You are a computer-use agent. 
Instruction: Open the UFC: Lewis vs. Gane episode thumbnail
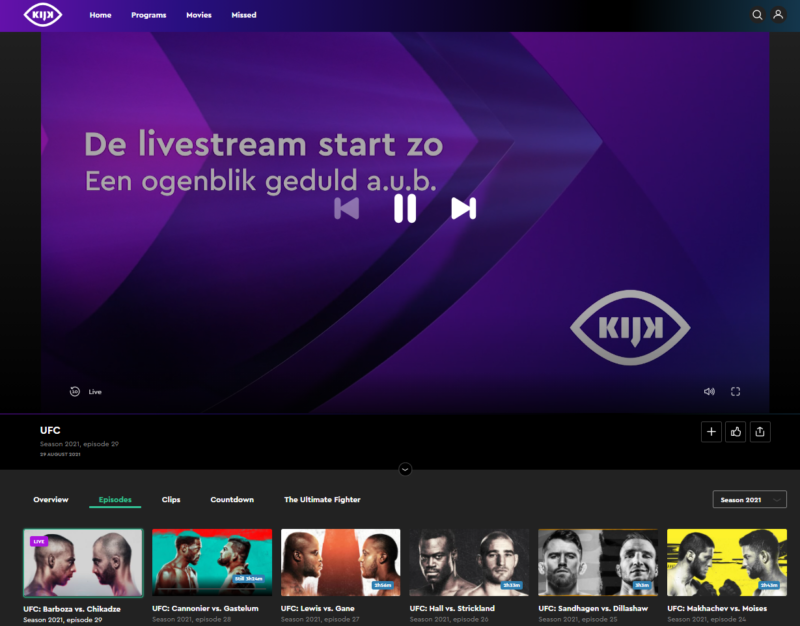click(340, 562)
